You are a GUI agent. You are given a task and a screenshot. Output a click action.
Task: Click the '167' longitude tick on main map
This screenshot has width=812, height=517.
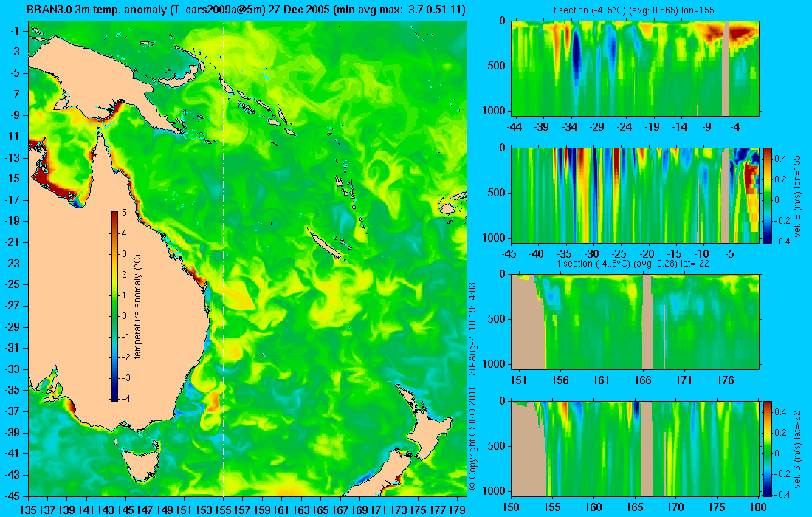(x=340, y=510)
